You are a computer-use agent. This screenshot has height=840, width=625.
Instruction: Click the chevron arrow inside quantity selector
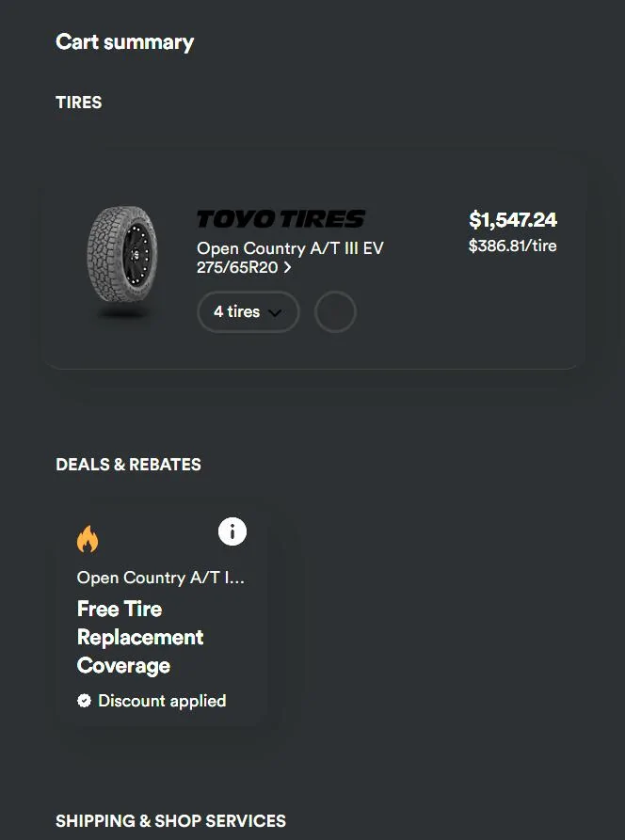pyautogui.click(x=275, y=313)
